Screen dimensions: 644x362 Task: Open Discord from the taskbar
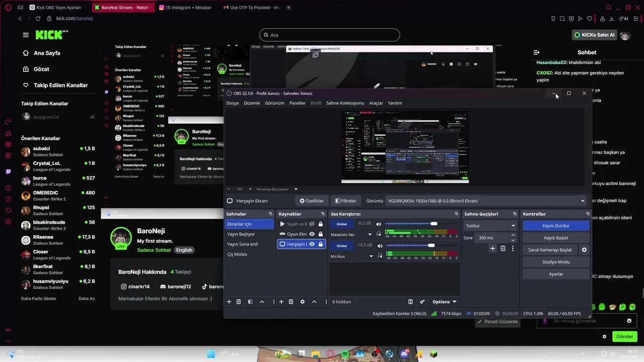pos(404,354)
